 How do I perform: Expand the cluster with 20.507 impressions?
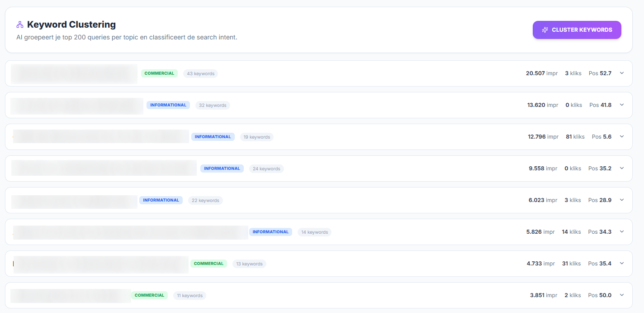[x=622, y=73]
